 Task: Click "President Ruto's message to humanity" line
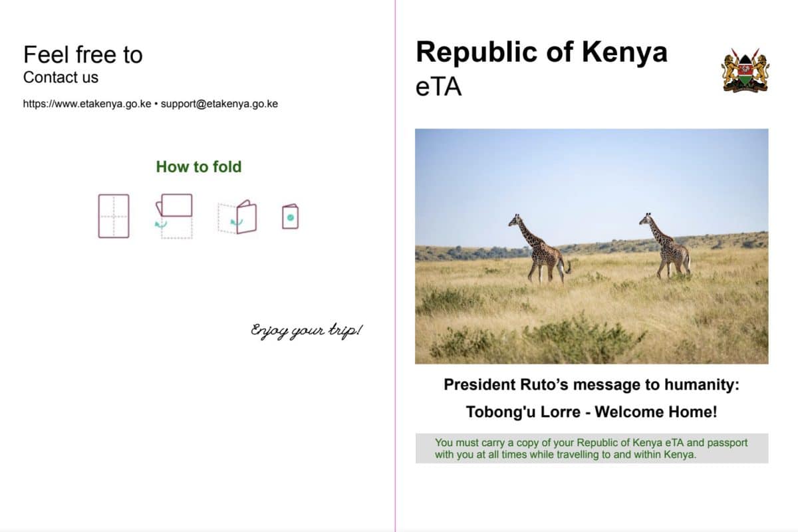tap(591, 384)
